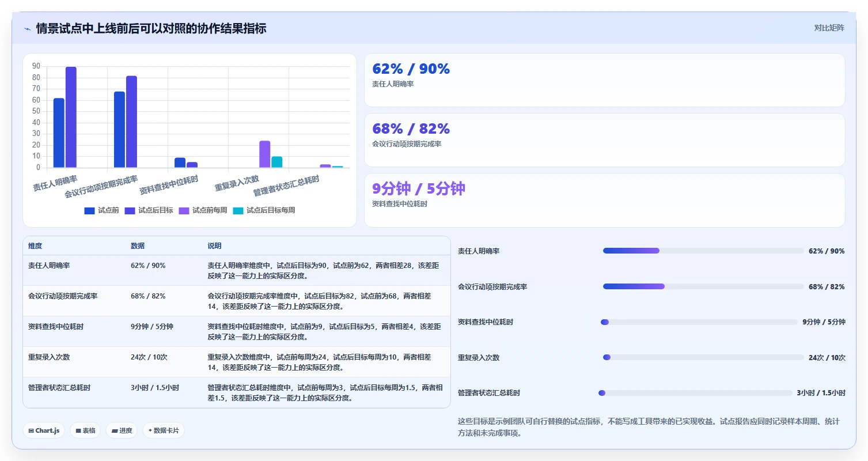Click the header icon beside 情景试点 title
868x461 pixels.
[x=27, y=28]
